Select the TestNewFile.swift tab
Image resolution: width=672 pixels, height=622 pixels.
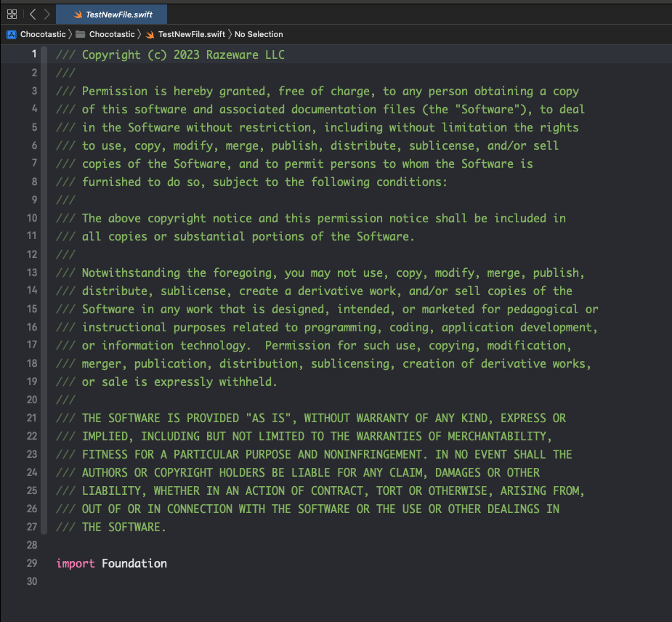coord(112,15)
